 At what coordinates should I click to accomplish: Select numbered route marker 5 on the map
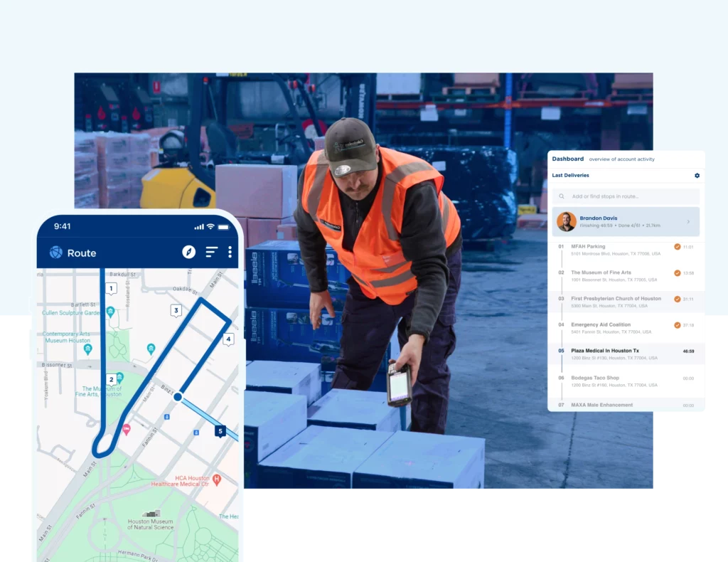tap(220, 431)
